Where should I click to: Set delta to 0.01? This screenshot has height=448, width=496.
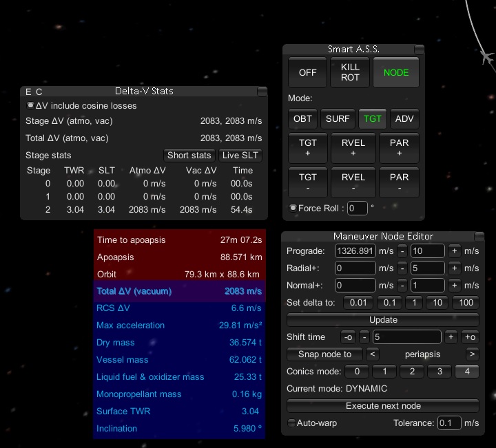tap(358, 303)
